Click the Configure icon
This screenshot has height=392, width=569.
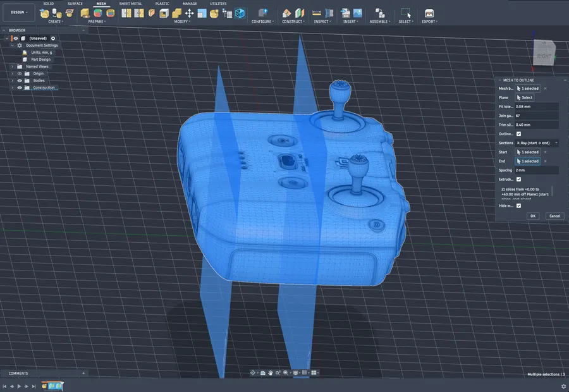tap(263, 13)
